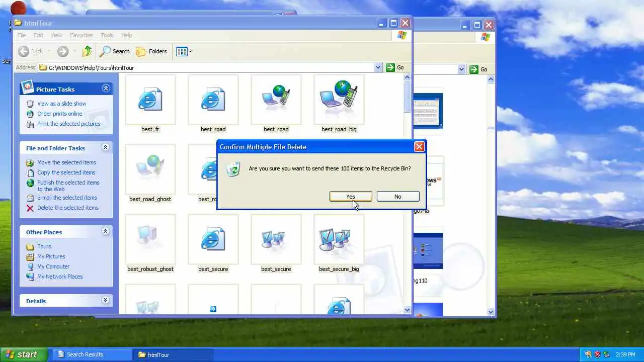This screenshot has height=362, width=644.
Task: Select the best_road_big image thumbnail
Action: coord(339,100)
